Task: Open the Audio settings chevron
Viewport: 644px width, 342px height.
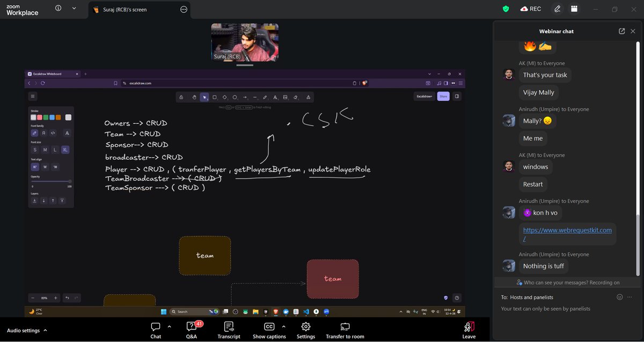Action: [x=45, y=330]
